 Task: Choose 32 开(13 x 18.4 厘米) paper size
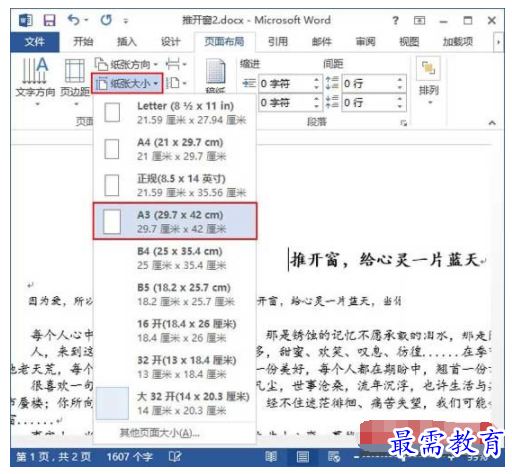coord(175,367)
